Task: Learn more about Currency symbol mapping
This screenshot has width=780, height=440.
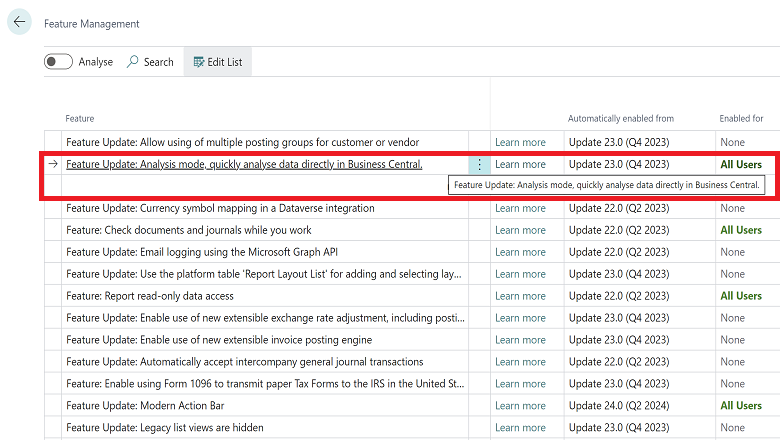Action: (520, 208)
